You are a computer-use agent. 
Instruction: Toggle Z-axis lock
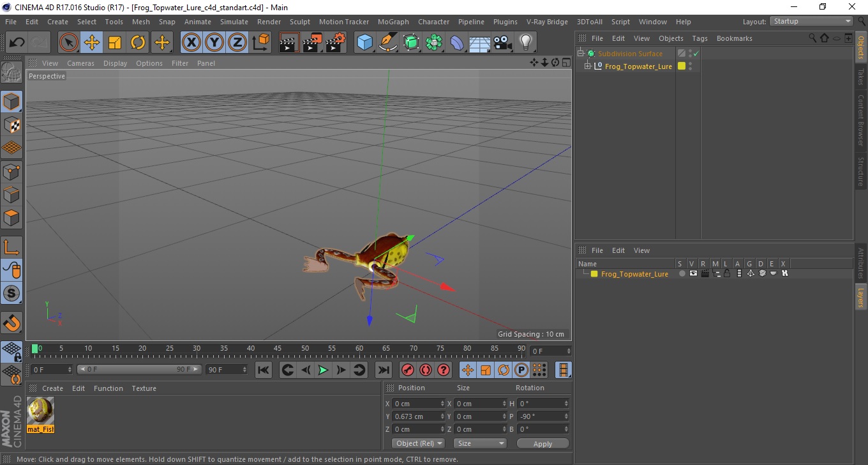coord(237,43)
